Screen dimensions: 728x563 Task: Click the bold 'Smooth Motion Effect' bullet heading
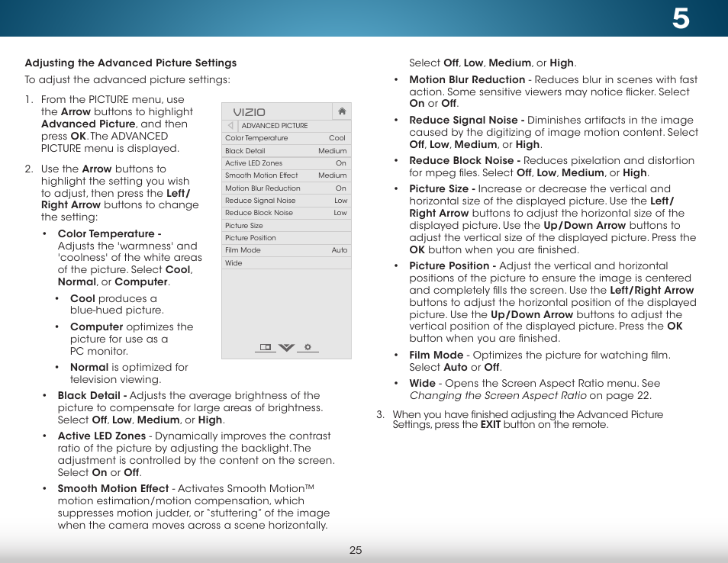coord(113,488)
